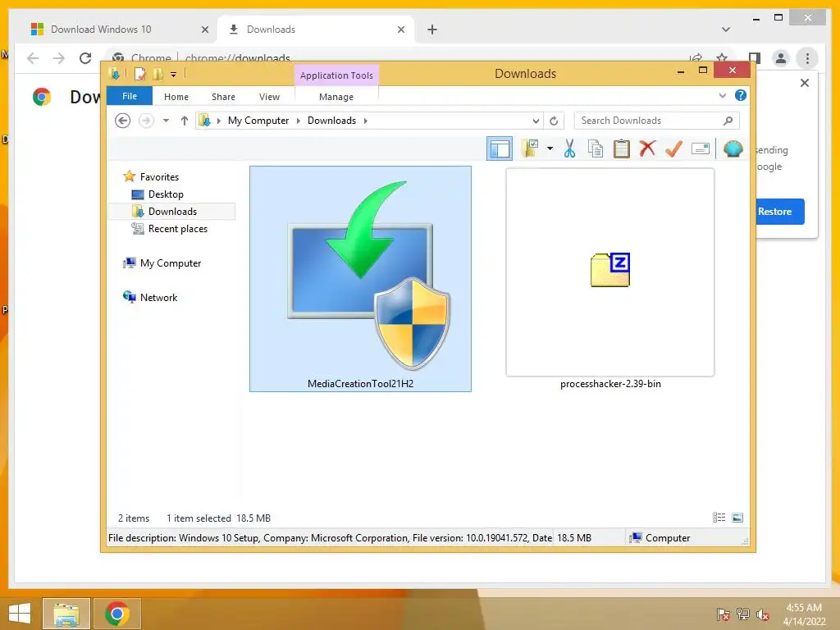Expand chevron after My Computer breadcrumb
840x630 pixels.
(x=299, y=121)
